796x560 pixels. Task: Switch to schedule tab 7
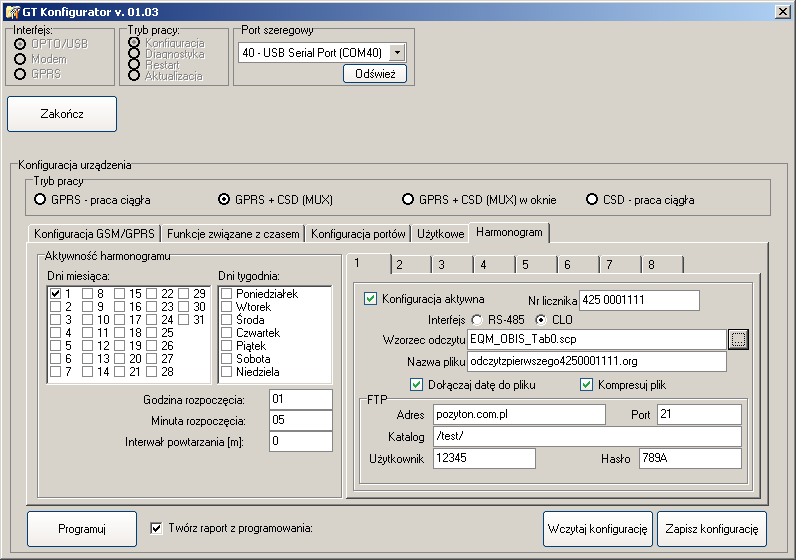tap(621, 265)
